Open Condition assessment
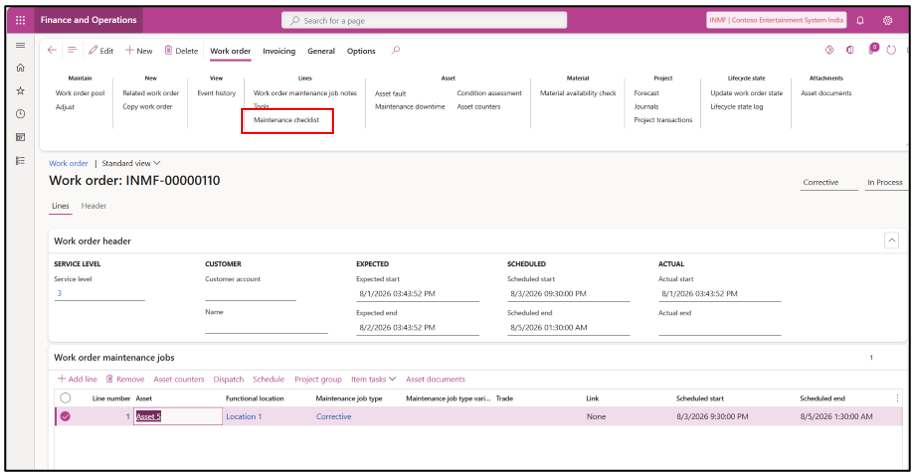Viewport: 916px width, 475px height. 489,93
